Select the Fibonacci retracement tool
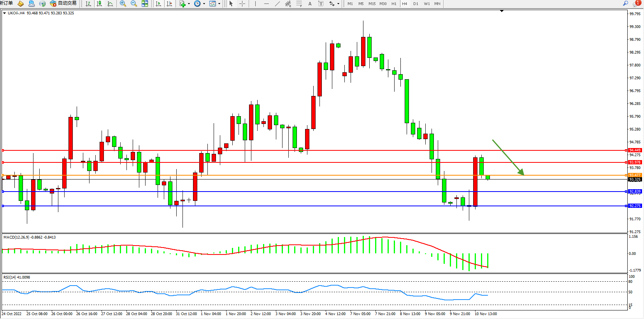 [x=299, y=3]
